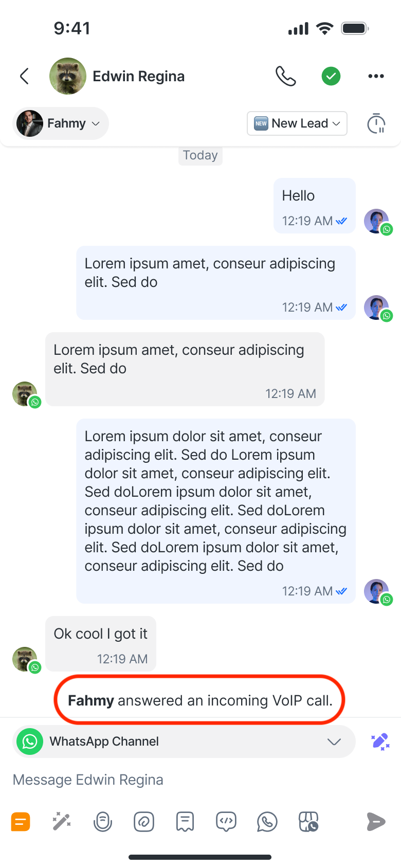Expand the New Lead lifecycle dropdown
401x868 pixels.
[297, 123]
